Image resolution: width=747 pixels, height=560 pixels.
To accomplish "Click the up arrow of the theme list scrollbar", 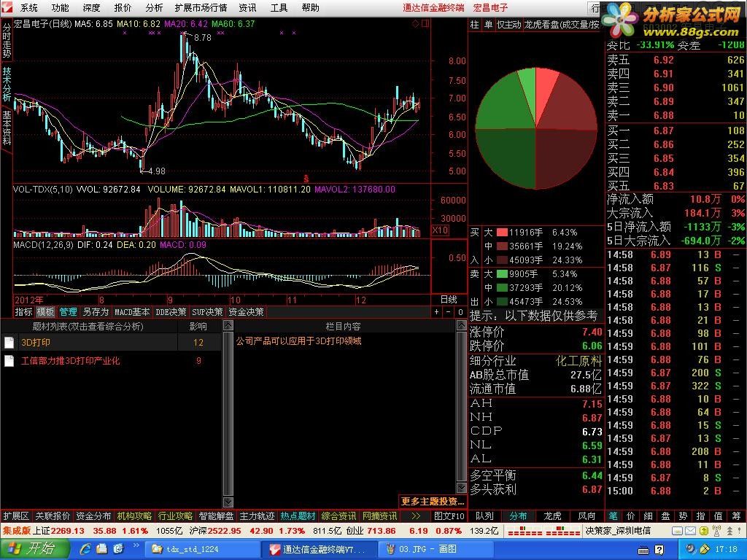I will 228,325.
